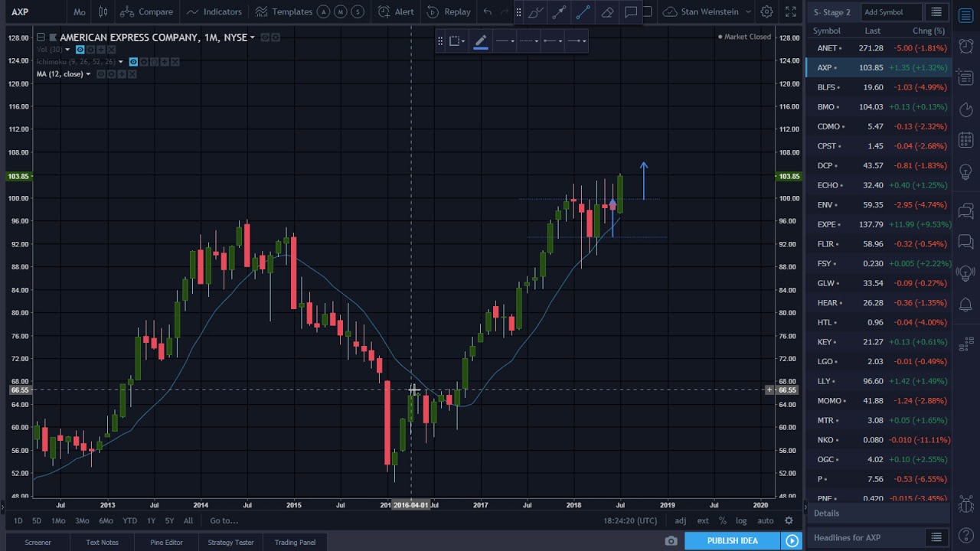This screenshot has height=551, width=980.
Task: Select the 1Y time range
Action: pyautogui.click(x=151, y=520)
